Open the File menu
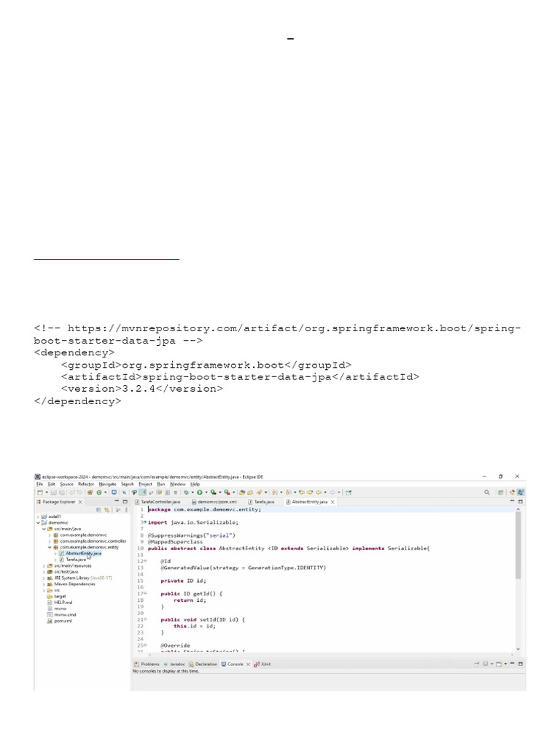Screen dimensions: 560x747 pyautogui.click(x=40, y=484)
